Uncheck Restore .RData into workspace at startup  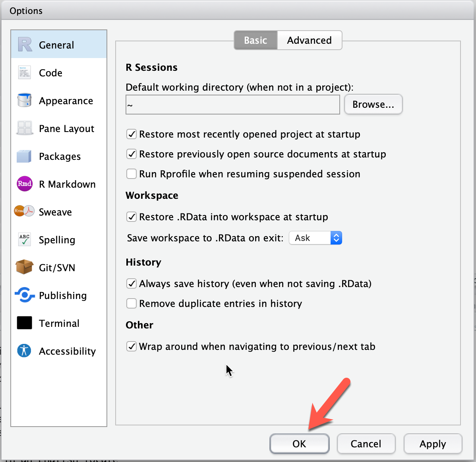pos(132,217)
